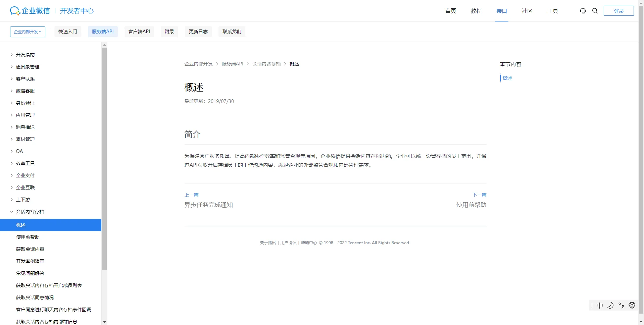
Task: Toggle 中 Chinese input mode indicator
Action: click(600, 305)
